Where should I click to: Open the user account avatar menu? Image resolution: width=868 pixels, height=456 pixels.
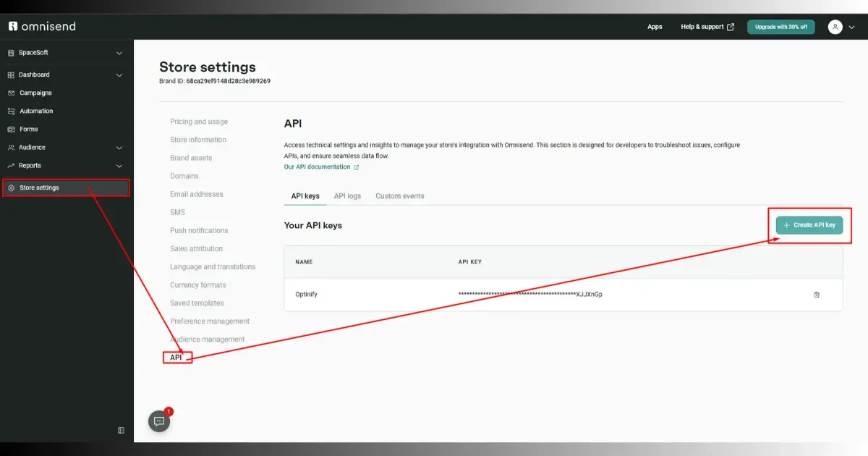tap(842, 27)
